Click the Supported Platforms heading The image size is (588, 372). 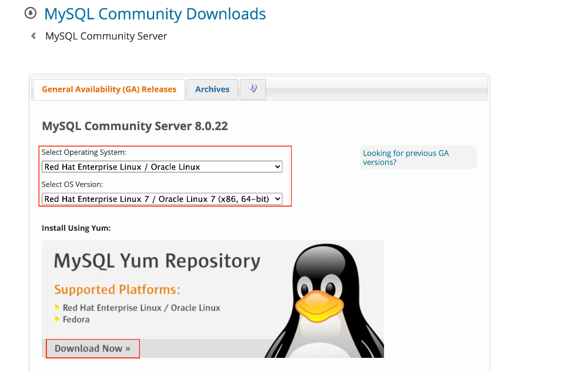pos(117,290)
